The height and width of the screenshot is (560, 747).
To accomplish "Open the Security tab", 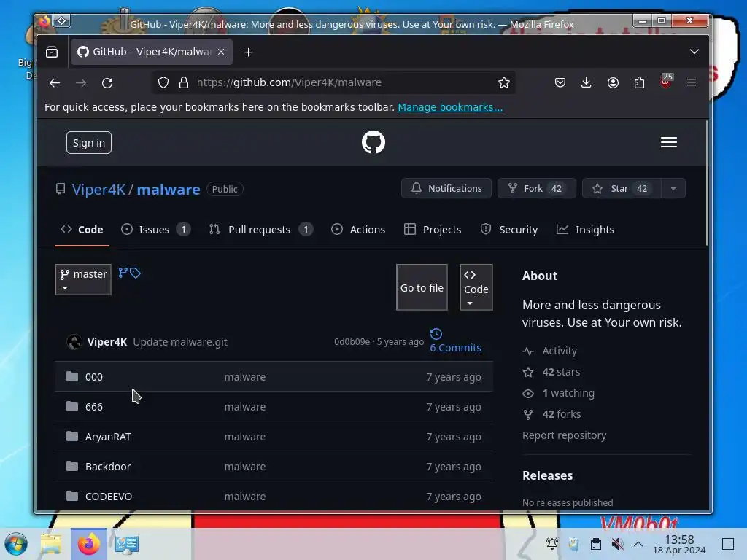I will 509,230.
